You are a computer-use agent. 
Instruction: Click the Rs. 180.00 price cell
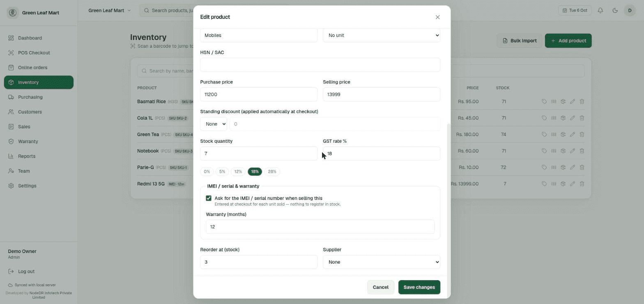click(467, 135)
